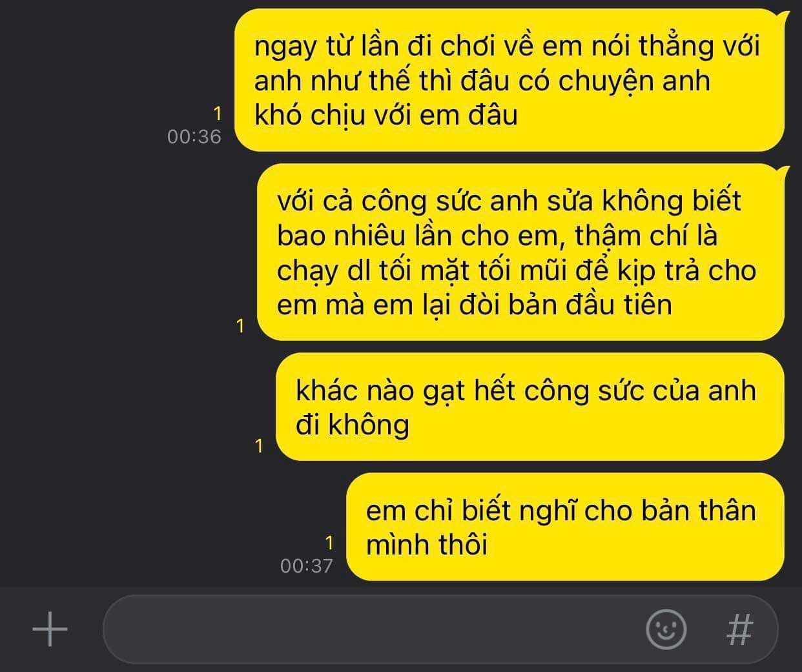The width and height of the screenshot is (802, 672).
Task: Tap unread count 1 beside 'đi không' message
Action: pyautogui.click(x=260, y=446)
